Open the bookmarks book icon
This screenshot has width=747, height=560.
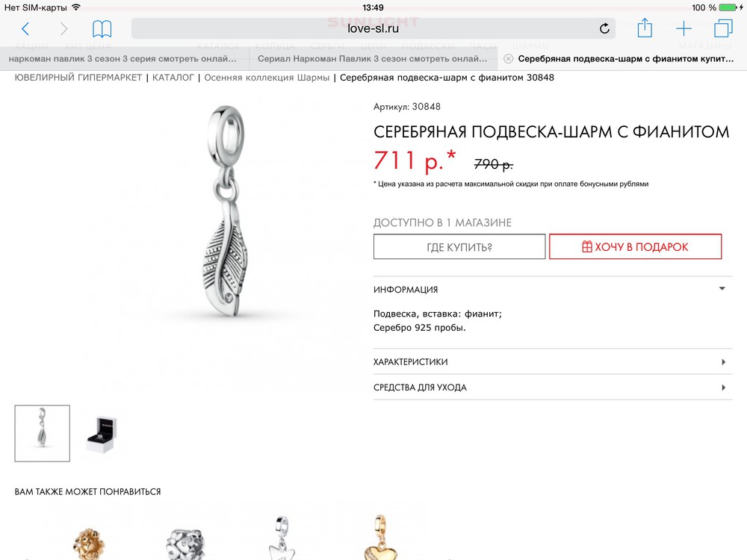click(x=102, y=28)
